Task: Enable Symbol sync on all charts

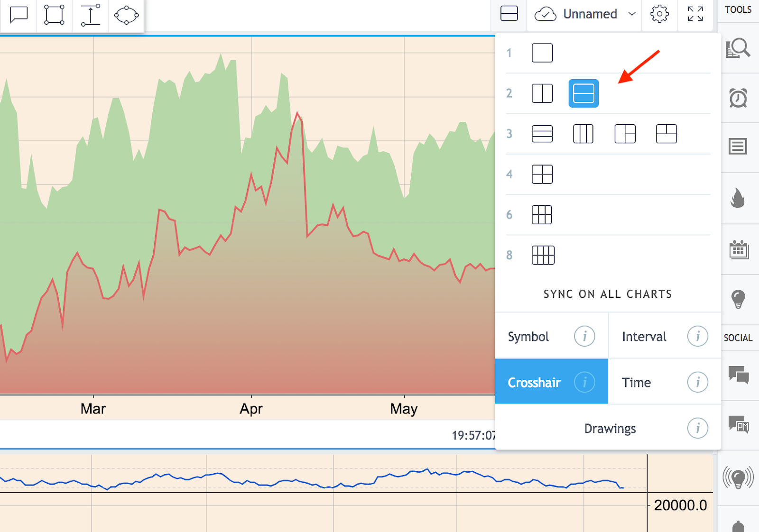Action: click(528, 336)
